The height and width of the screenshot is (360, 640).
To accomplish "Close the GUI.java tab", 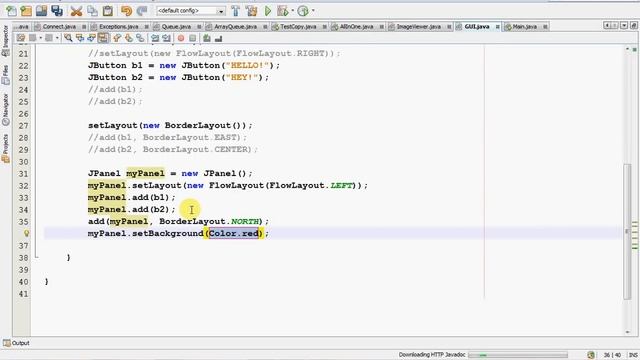I will pyautogui.click(x=498, y=27).
